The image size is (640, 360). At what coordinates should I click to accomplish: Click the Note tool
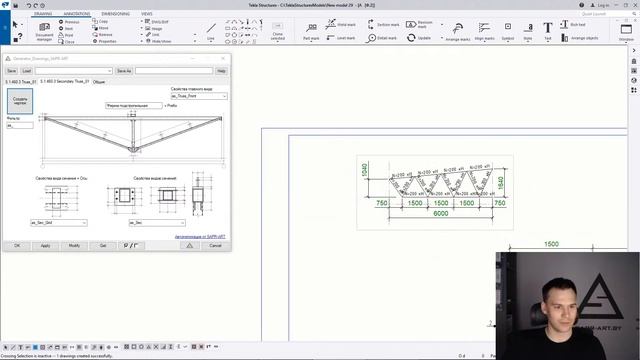coord(528,32)
